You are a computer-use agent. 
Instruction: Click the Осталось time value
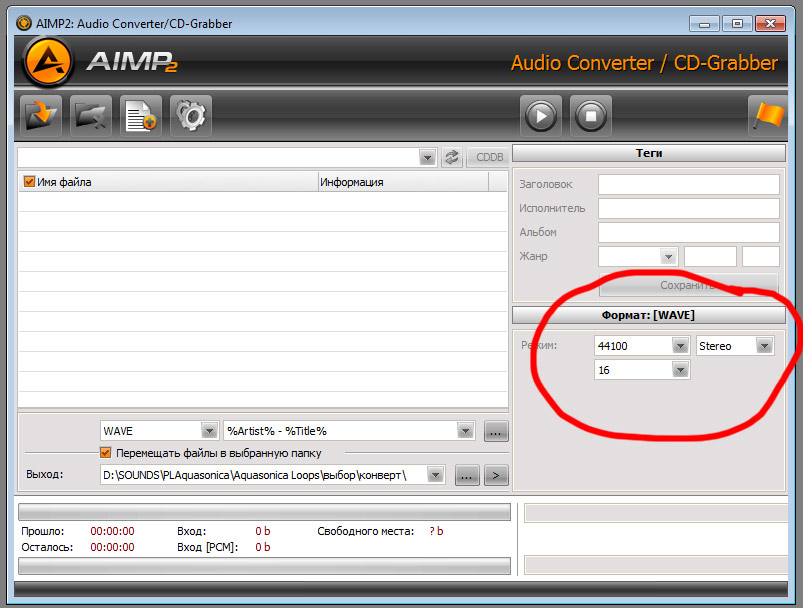112,547
